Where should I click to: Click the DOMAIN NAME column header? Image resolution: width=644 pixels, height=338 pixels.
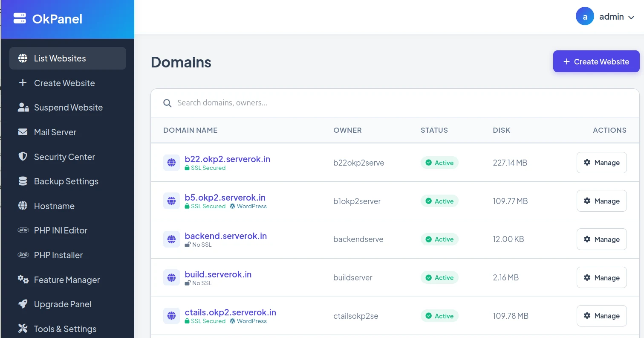point(190,130)
